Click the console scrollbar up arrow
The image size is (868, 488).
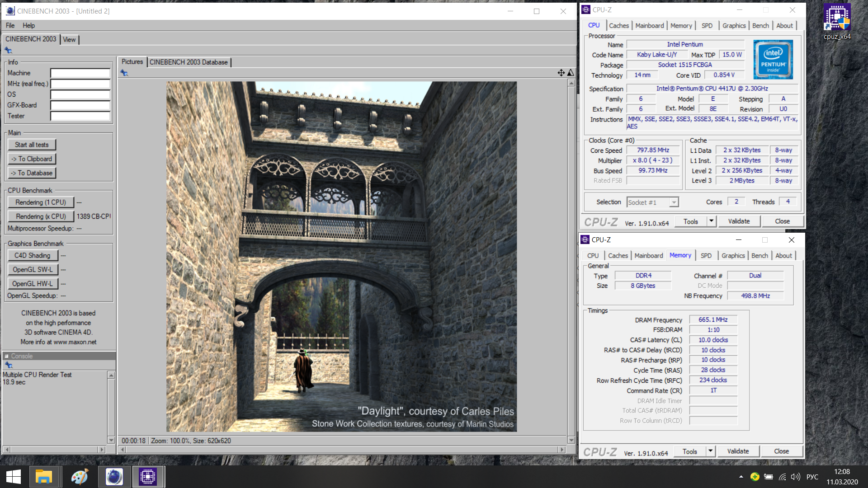(111, 375)
